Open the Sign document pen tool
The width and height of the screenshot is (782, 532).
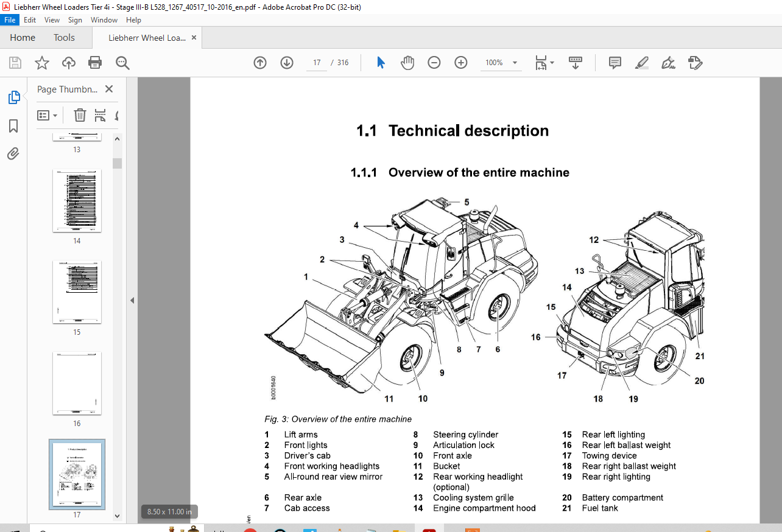[669, 63]
